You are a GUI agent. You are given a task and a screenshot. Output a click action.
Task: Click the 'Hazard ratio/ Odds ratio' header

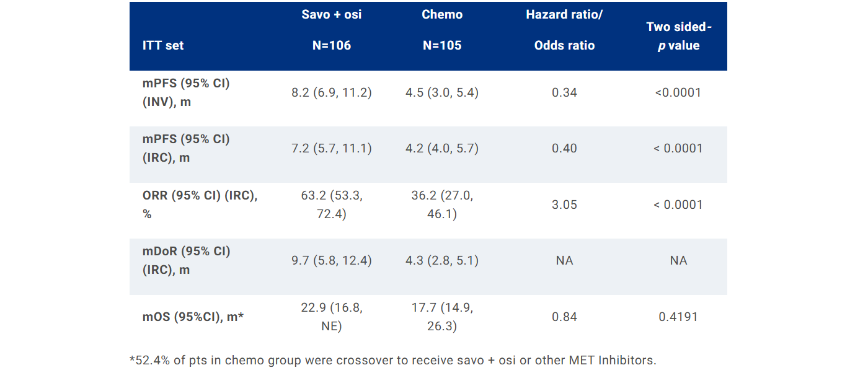[x=564, y=30]
